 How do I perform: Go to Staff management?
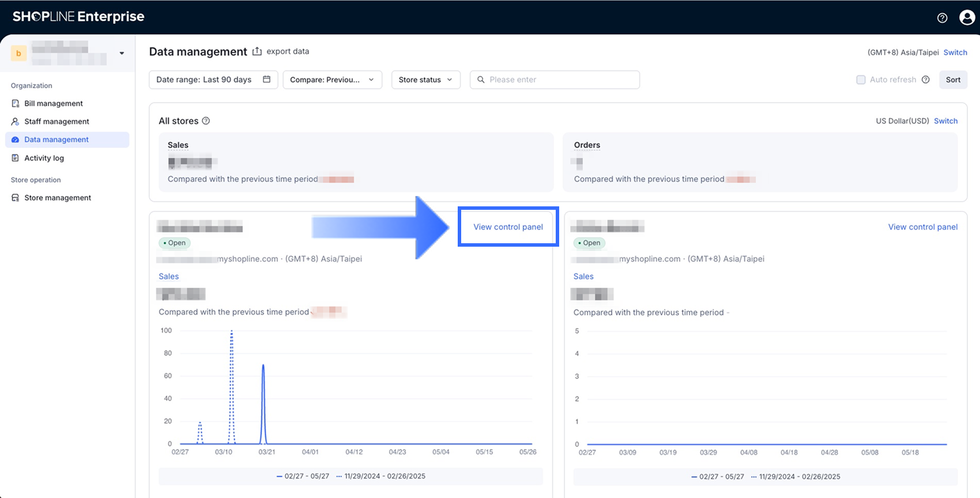point(56,122)
